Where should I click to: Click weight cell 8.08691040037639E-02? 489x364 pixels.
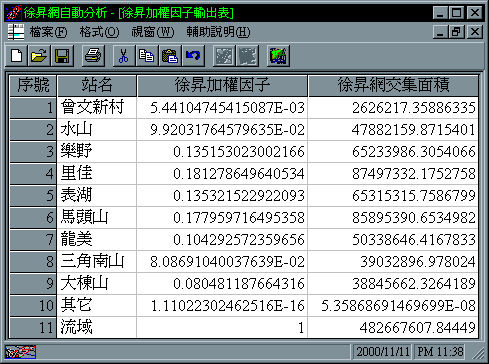pyautogui.click(x=222, y=262)
